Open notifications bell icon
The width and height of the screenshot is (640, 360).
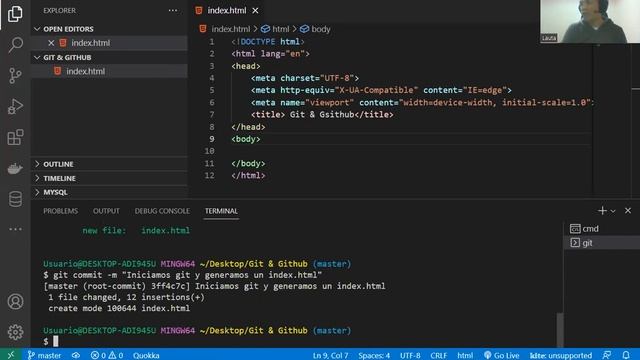626,355
